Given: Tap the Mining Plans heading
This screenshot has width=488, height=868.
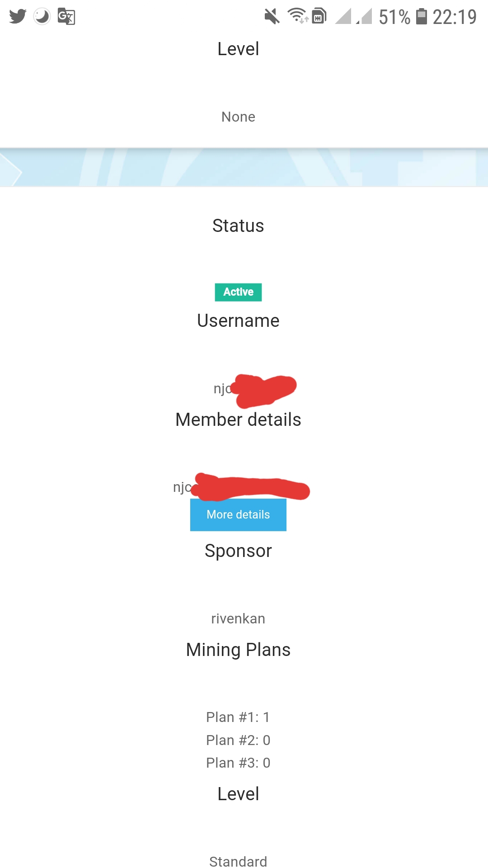Looking at the screenshot, I should click(238, 650).
